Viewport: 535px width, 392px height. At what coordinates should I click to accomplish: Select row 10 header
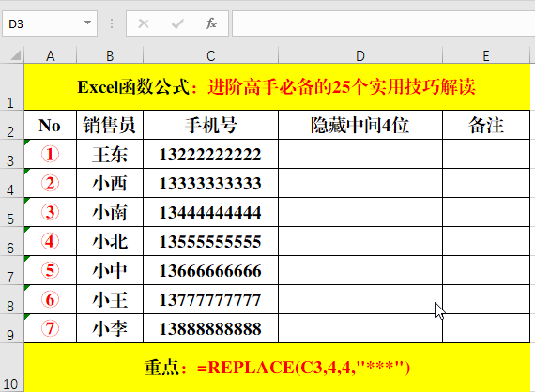(11, 368)
